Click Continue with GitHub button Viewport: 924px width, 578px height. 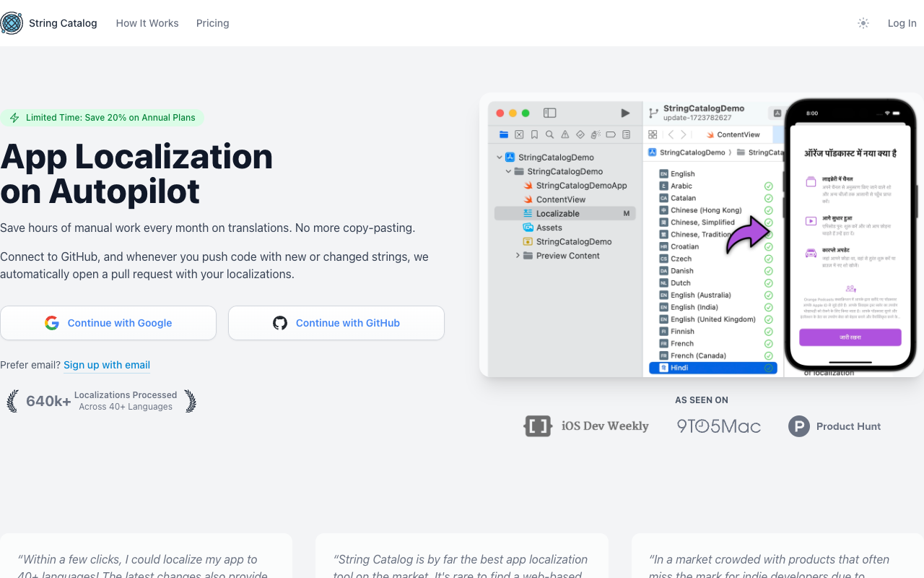pyautogui.click(x=336, y=323)
